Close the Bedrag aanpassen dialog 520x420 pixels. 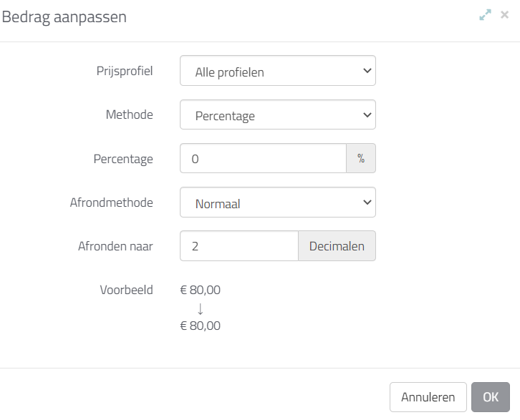tap(504, 15)
